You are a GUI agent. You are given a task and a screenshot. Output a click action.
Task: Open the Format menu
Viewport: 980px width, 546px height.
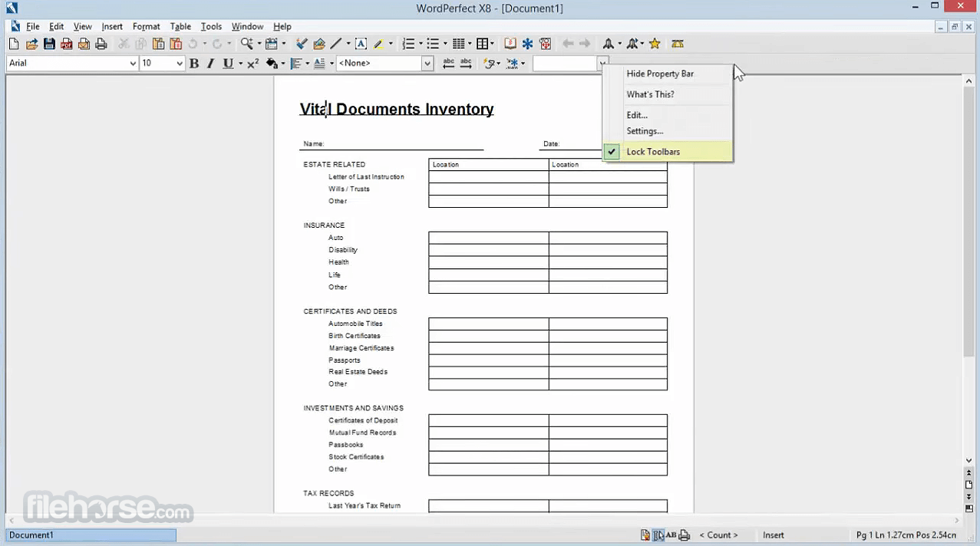point(146,26)
